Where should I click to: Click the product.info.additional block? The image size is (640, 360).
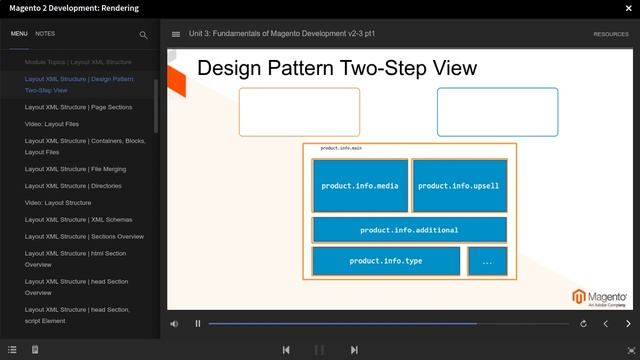[409, 230]
